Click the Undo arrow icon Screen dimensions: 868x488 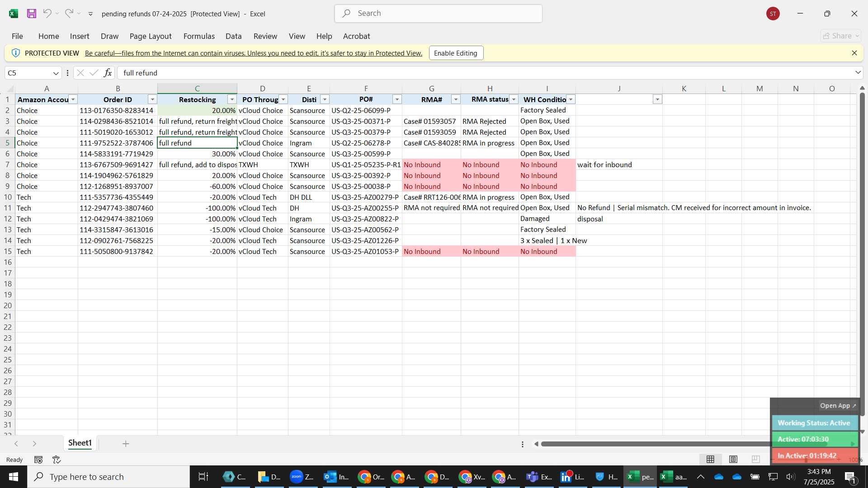pyautogui.click(x=47, y=14)
